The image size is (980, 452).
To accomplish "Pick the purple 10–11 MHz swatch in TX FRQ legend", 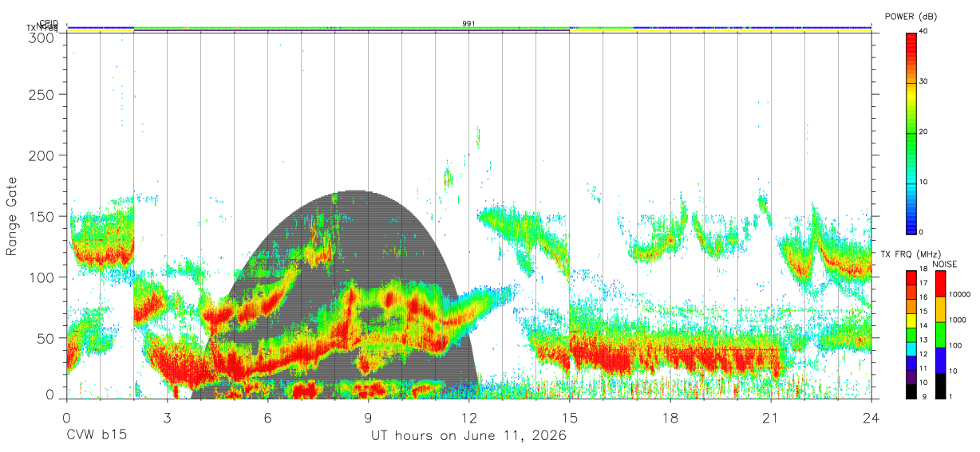I will coord(911,376).
